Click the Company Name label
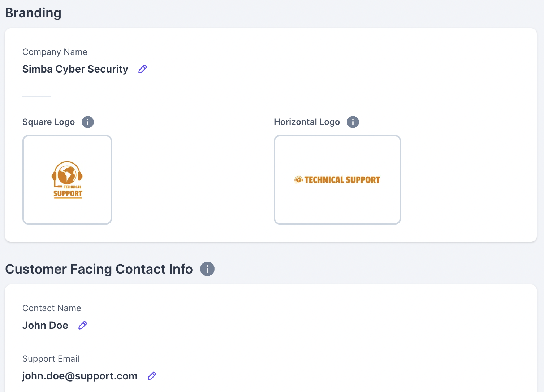This screenshot has width=544, height=392. pos(55,52)
